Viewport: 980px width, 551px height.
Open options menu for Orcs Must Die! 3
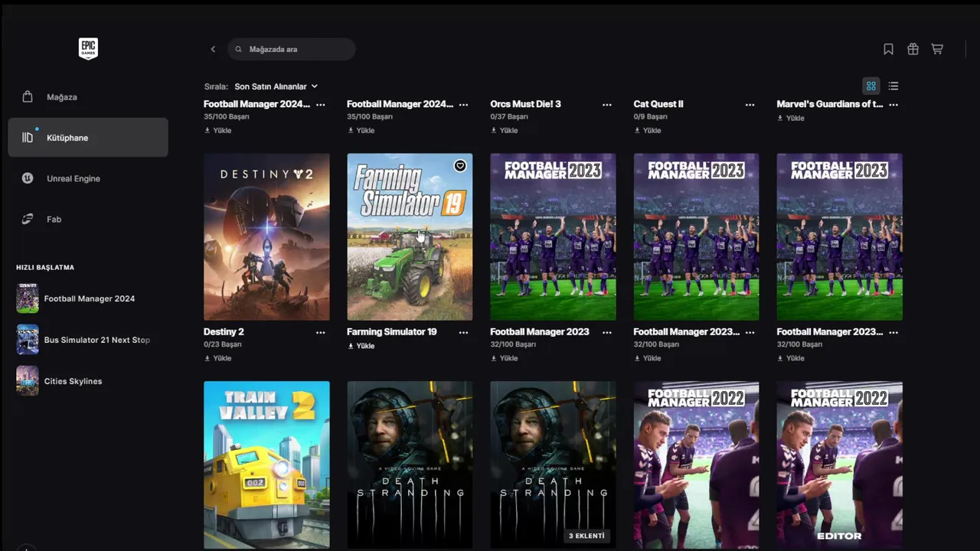click(607, 104)
